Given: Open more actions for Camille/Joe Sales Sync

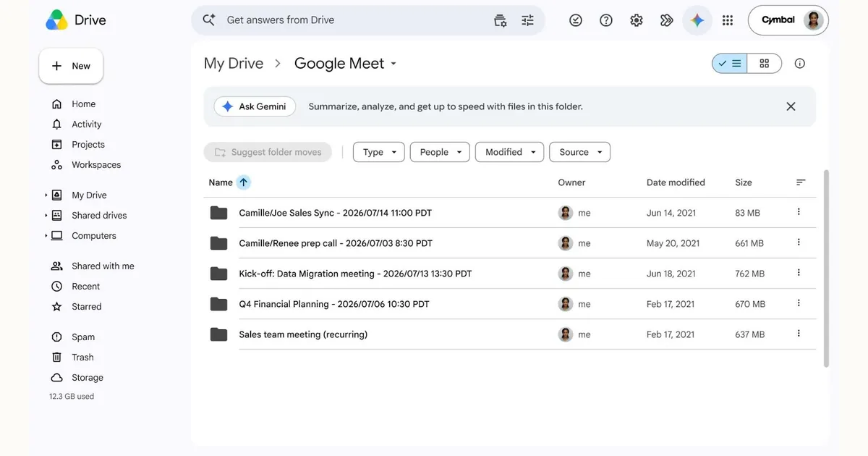Looking at the screenshot, I should coord(799,212).
